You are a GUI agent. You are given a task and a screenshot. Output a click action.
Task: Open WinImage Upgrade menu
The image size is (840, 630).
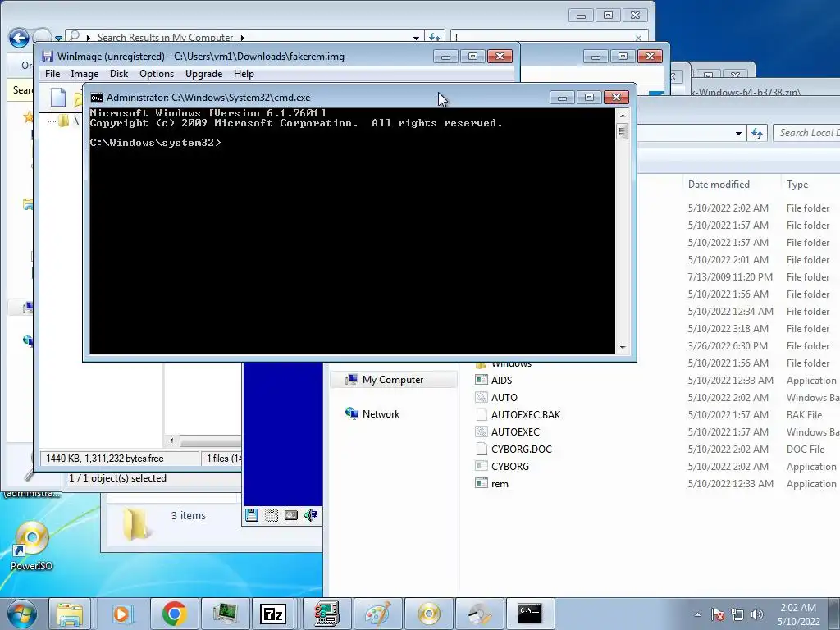[x=203, y=74]
